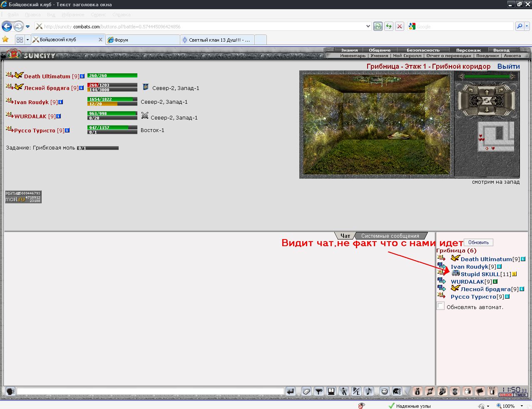This screenshot has width=532, height=409.
Task: Switch to the Системные сообщения chat tab
Action: (x=390, y=236)
